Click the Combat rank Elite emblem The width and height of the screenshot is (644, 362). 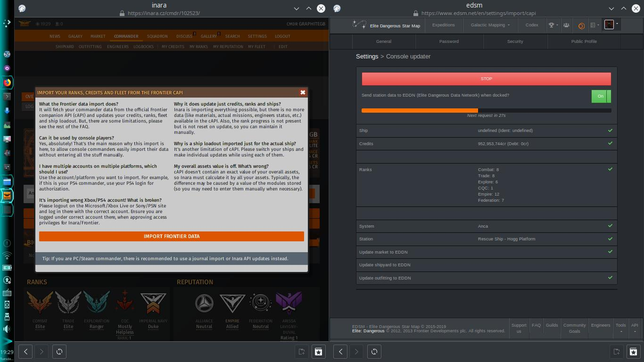[40, 303]
